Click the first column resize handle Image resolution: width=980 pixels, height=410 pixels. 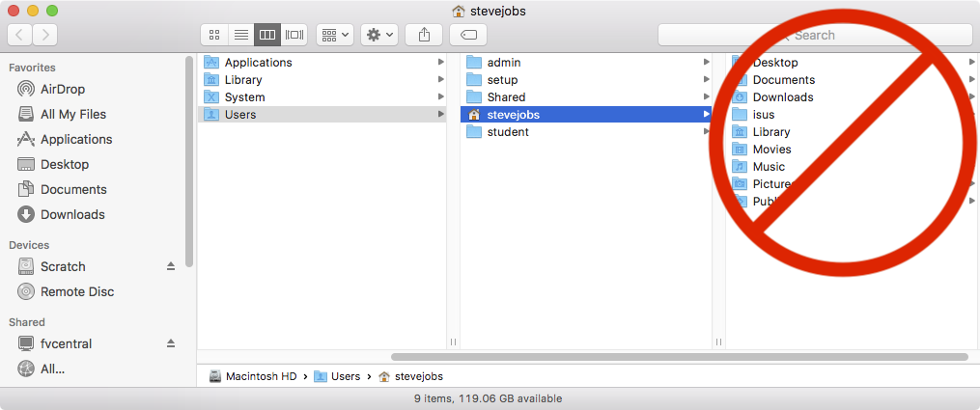(453, 342)
